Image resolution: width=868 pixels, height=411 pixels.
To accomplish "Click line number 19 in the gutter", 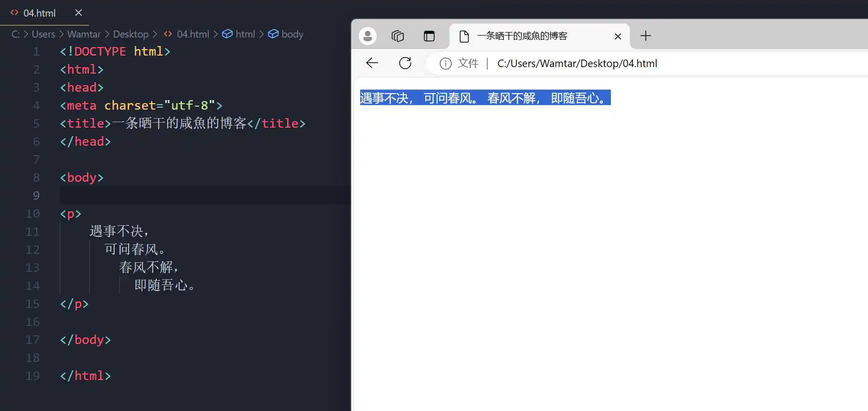I will [33, 376].
